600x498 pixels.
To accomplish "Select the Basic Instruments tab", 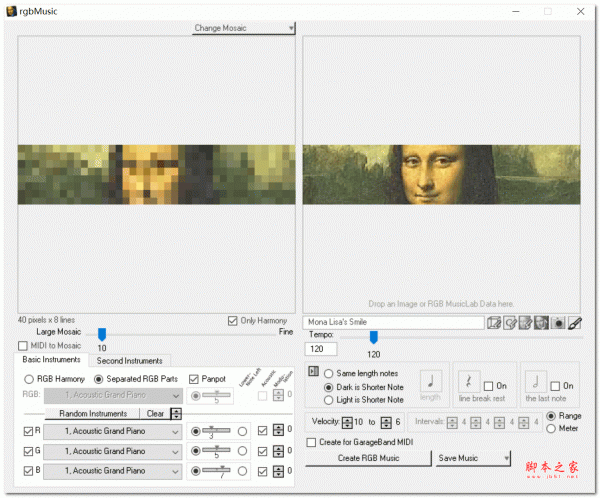I will point(53,361).
